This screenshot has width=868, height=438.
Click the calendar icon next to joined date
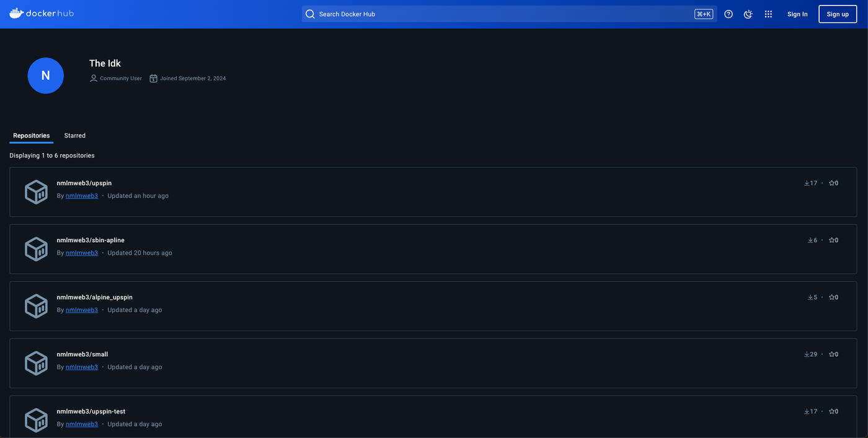coord(153,78)
